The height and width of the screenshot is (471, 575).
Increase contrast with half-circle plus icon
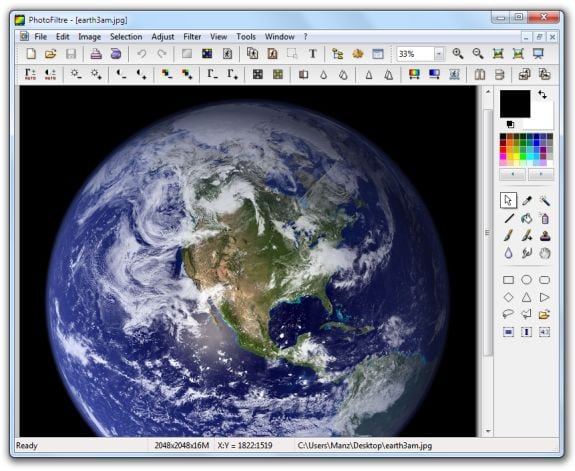tap(142, 74)
